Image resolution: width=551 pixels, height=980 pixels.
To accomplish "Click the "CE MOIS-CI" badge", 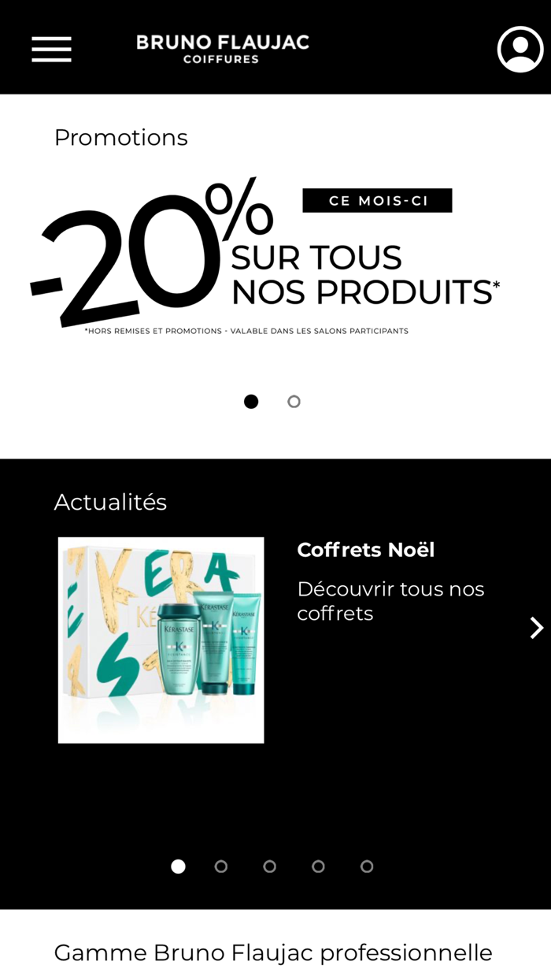I will click(378, 201).
